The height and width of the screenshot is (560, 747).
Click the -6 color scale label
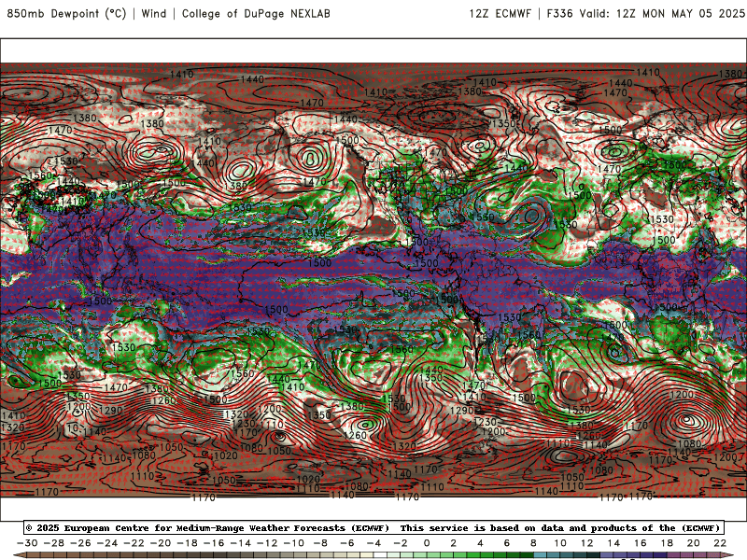coord(347,543)
